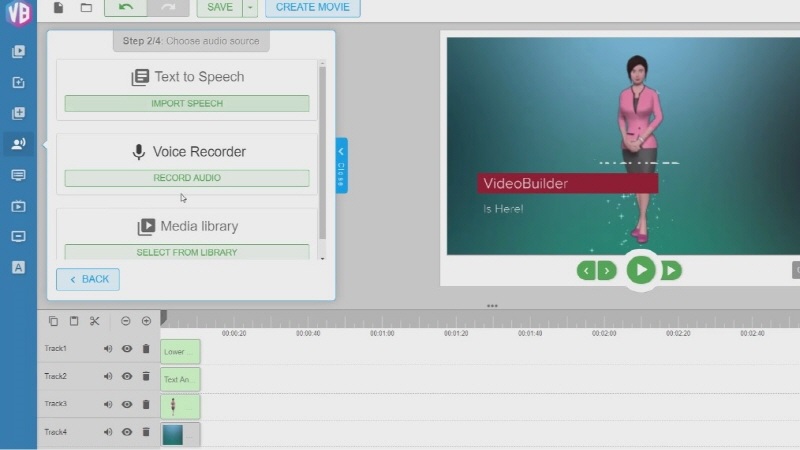This screenshot has height=450, width=800.
Task: Paste item on timeline
Action: 74,321
